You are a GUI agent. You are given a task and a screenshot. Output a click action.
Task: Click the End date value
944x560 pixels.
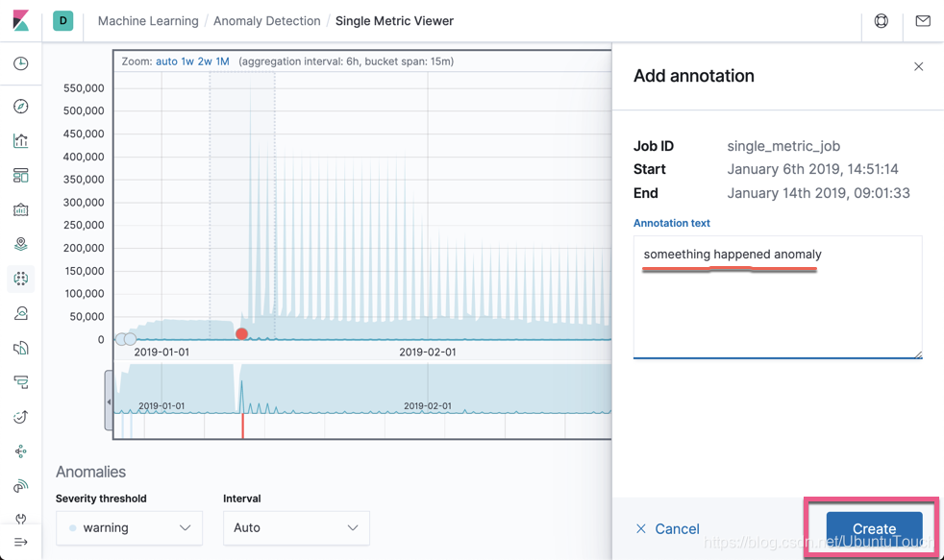coord(818,193)
